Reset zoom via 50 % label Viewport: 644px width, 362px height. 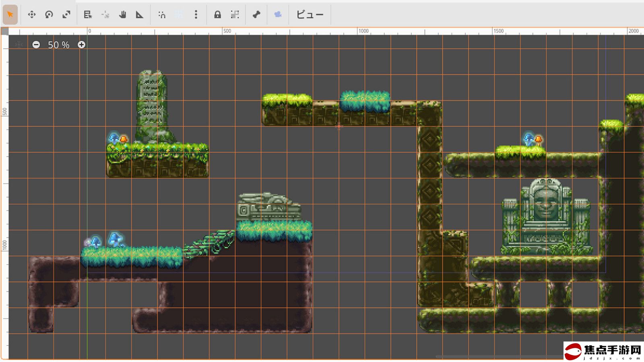[59, 45]
